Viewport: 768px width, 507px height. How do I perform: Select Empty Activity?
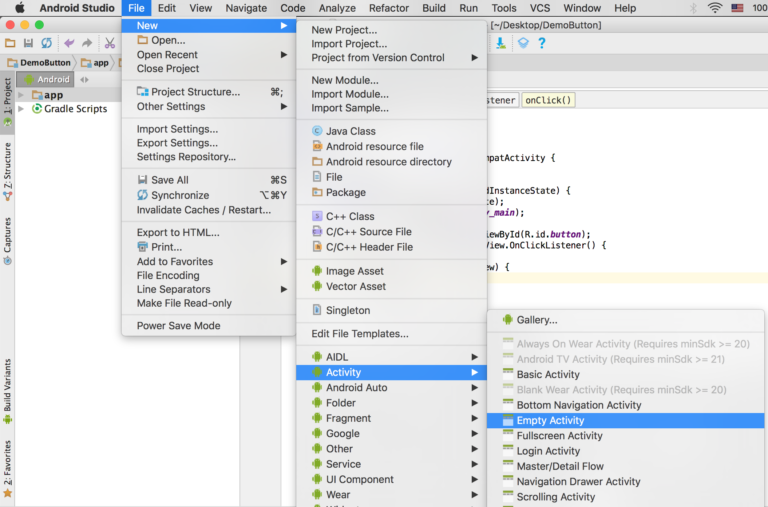pos(625,420)
